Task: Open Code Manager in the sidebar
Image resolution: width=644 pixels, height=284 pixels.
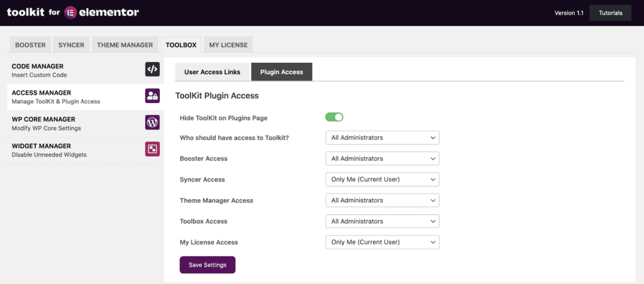Action: 86,70
